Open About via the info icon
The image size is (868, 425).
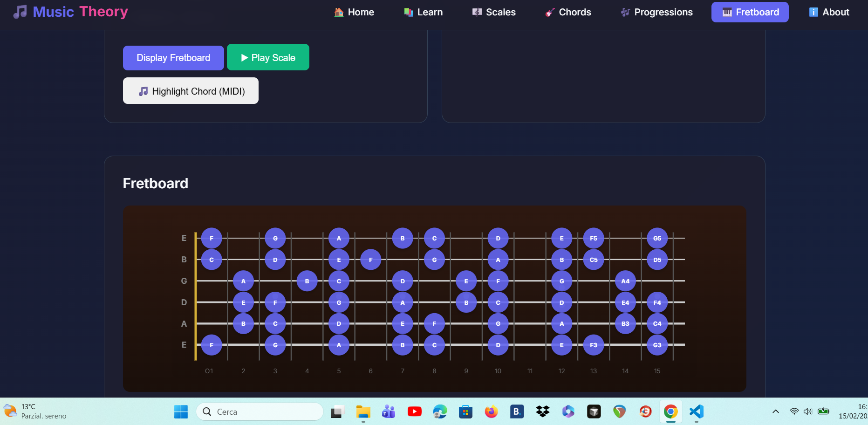pos(813,12)
